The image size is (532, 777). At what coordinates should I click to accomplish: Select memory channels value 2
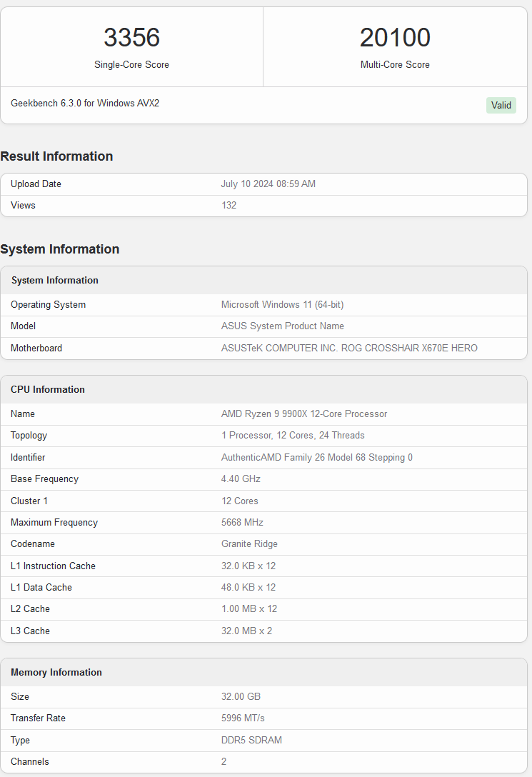[224, 761]
